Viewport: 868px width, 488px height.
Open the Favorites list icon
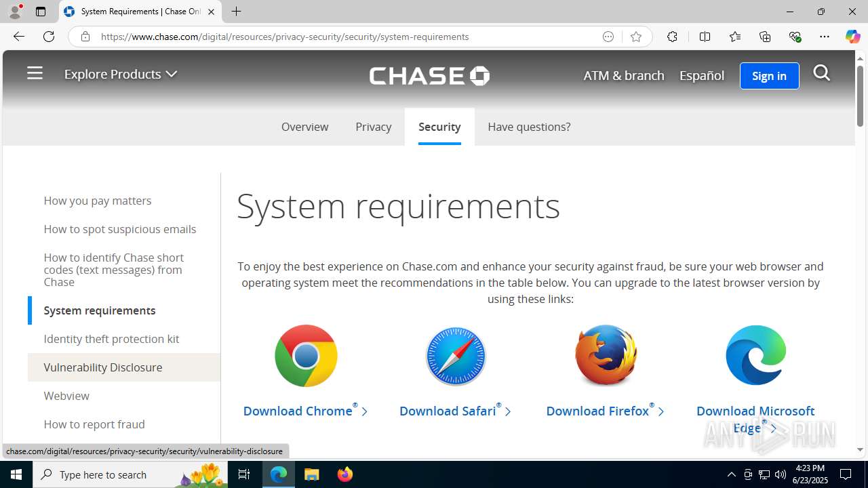click(x=735, y=37)
